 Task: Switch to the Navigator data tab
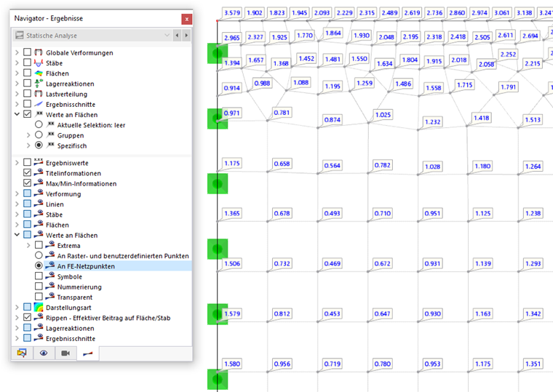(x=22, y=353)
